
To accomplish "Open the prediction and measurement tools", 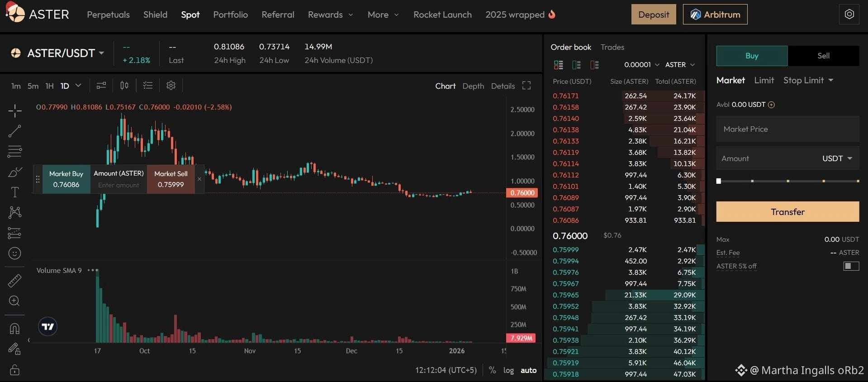I will tap(14, 233).
